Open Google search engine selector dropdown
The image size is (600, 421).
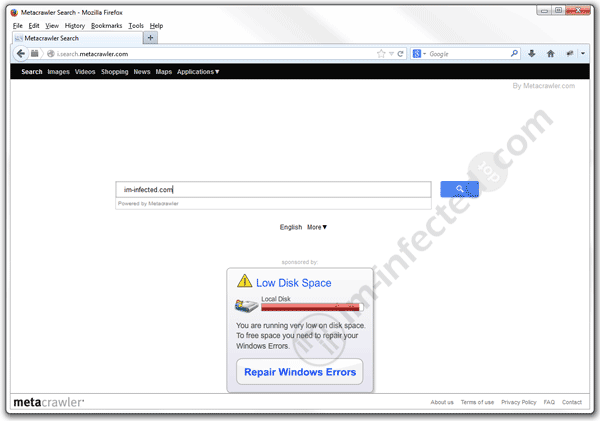(x=419, y=53)
